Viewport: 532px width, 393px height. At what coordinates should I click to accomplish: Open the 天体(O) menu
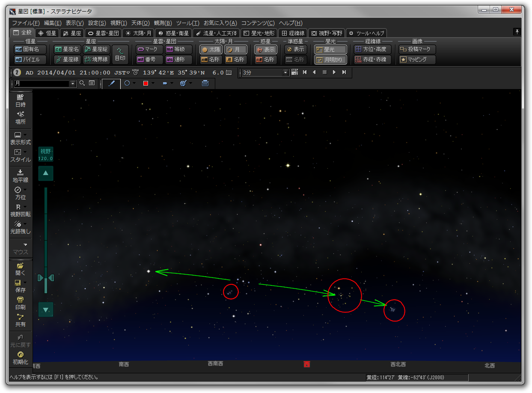pos(140,23)
